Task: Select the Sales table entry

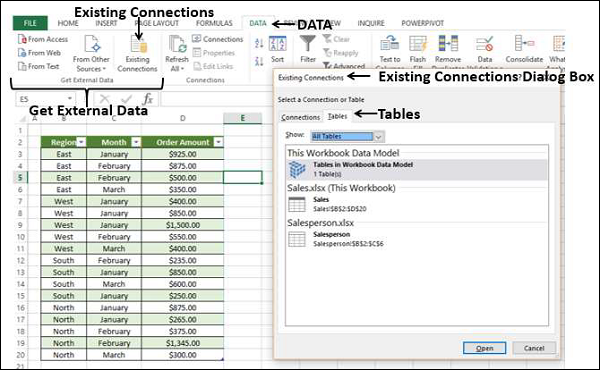Action: 417,204
